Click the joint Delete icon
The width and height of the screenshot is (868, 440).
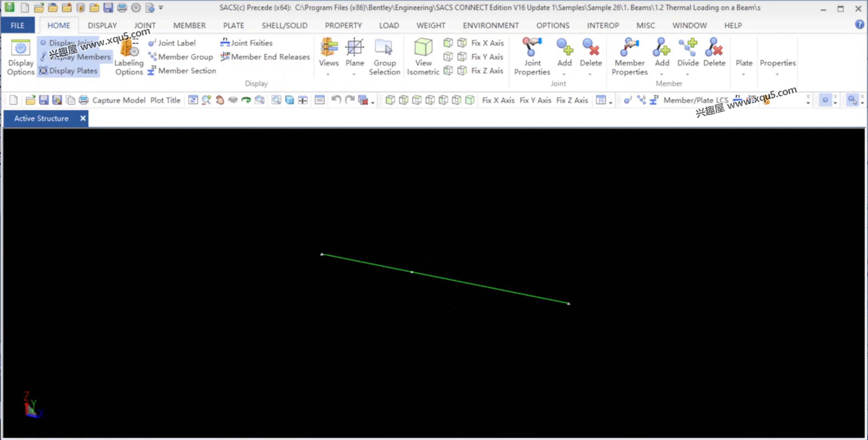coord(591,47)
